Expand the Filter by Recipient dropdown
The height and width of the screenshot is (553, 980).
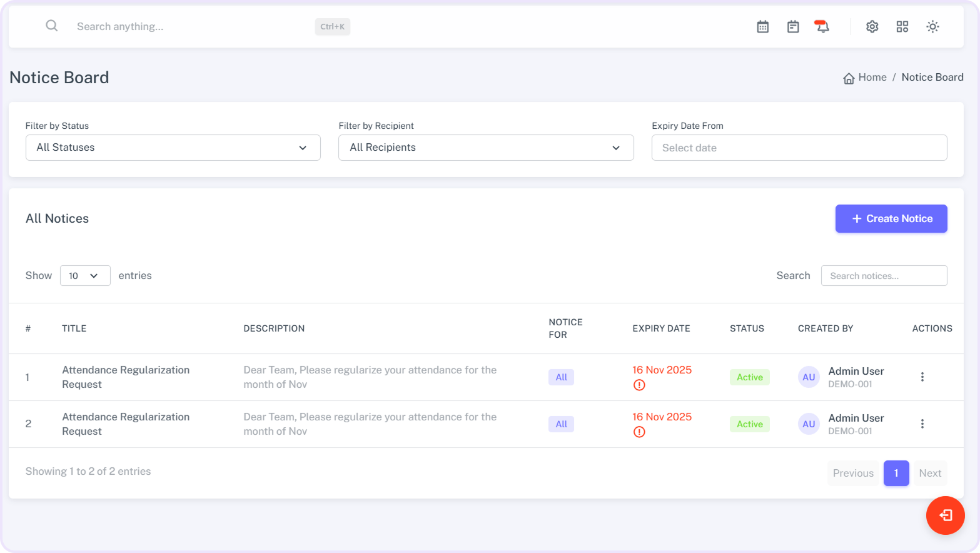click(485, 148)
